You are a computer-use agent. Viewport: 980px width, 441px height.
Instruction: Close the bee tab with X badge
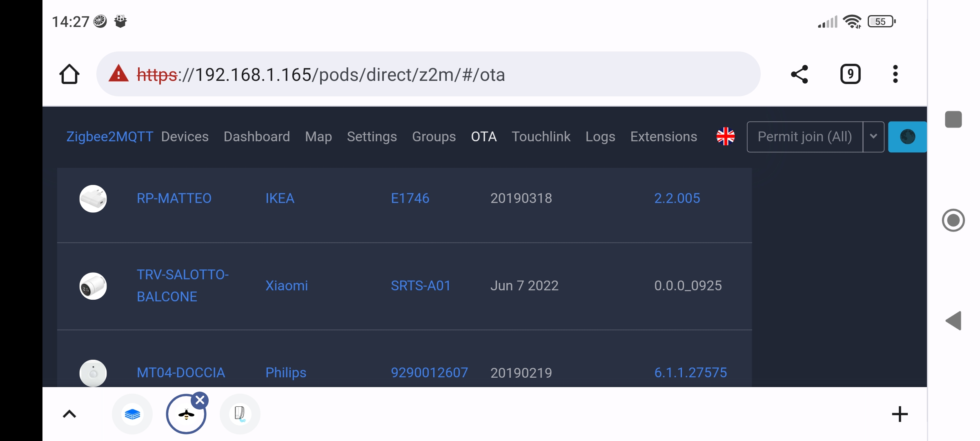(200, 401)
